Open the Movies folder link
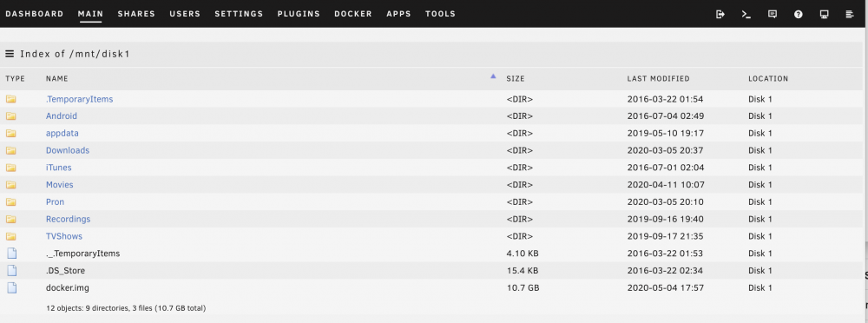The height and width of the screenshot is (323, 868). click(x=59, y=185)
